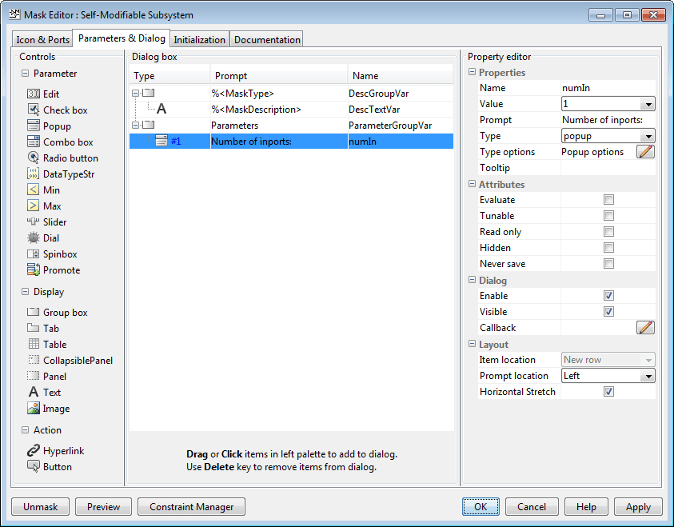Add a DataTypeStr control
The width and height of the screenshot is (674, 527).
[61, 174]
